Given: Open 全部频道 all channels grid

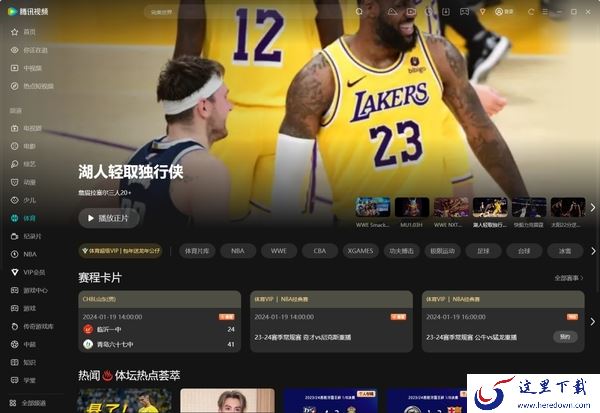Looking at the screenshot, I should click(28, 403).
